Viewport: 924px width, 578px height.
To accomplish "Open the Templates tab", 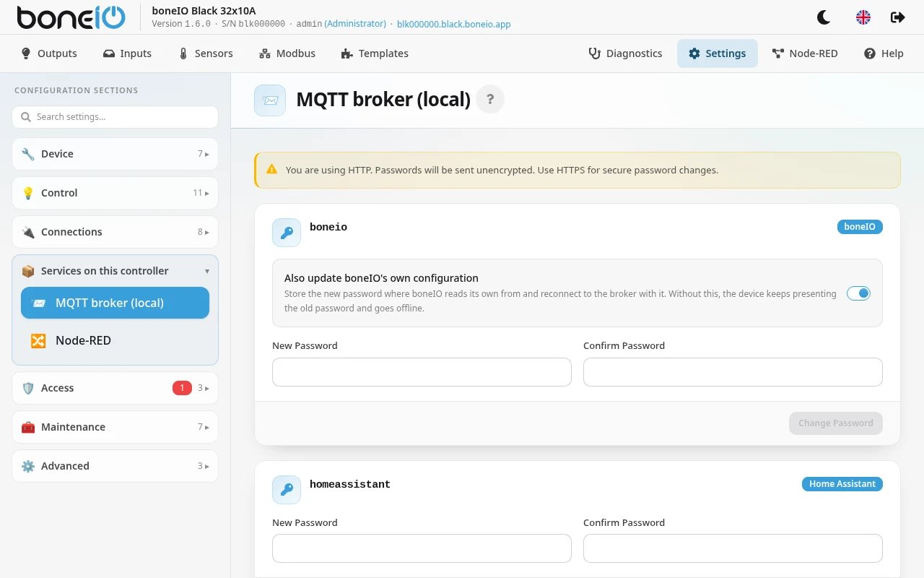I will tap(375, 53).
